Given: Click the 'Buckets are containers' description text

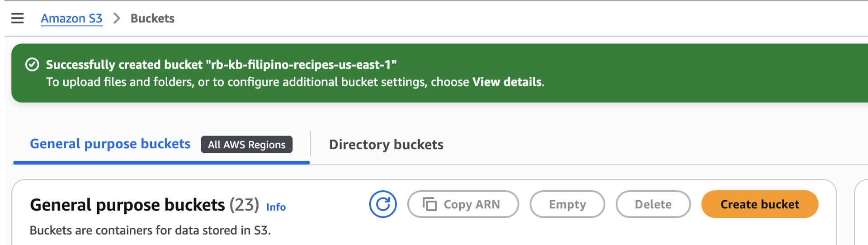Looking at the screenshot, I should pos(150,231).
